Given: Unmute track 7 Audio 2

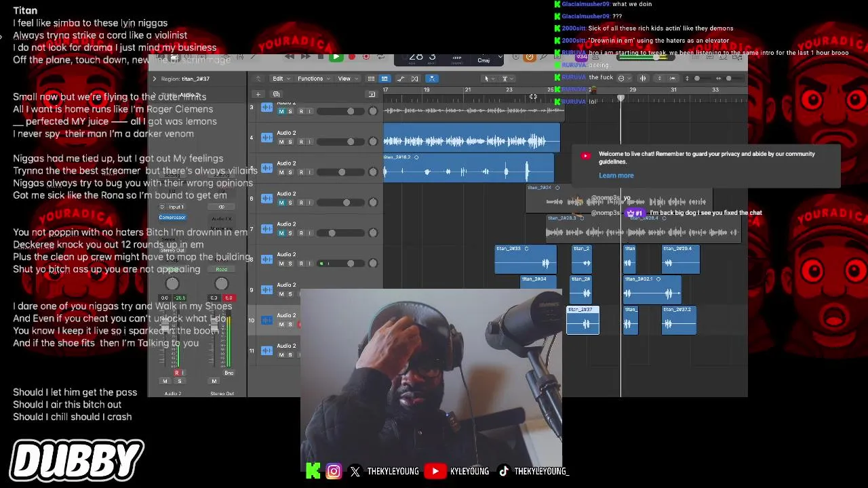Looking at the screenshot, I should (281, 233).
